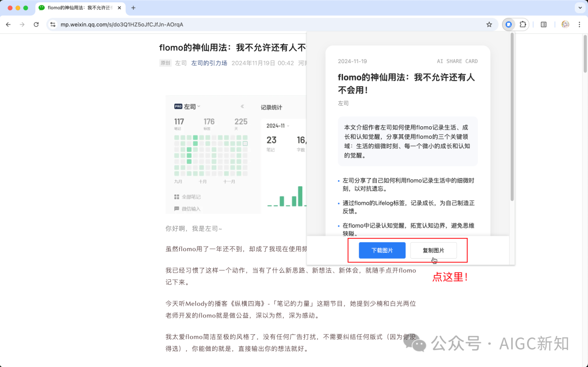The image size is (588, 367).
Task: Click the page's main vertical scrollbar
Action: 585,53
